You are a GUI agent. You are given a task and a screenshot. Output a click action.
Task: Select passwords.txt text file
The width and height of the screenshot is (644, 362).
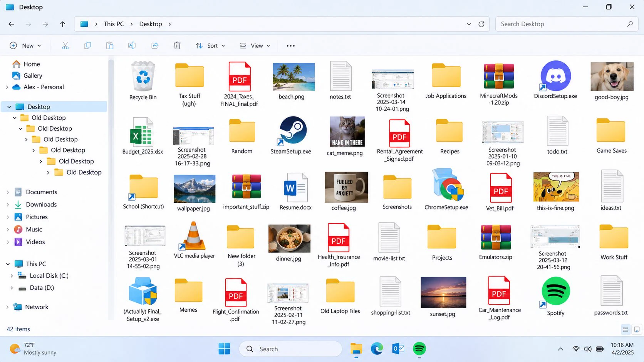pos(611,291)
